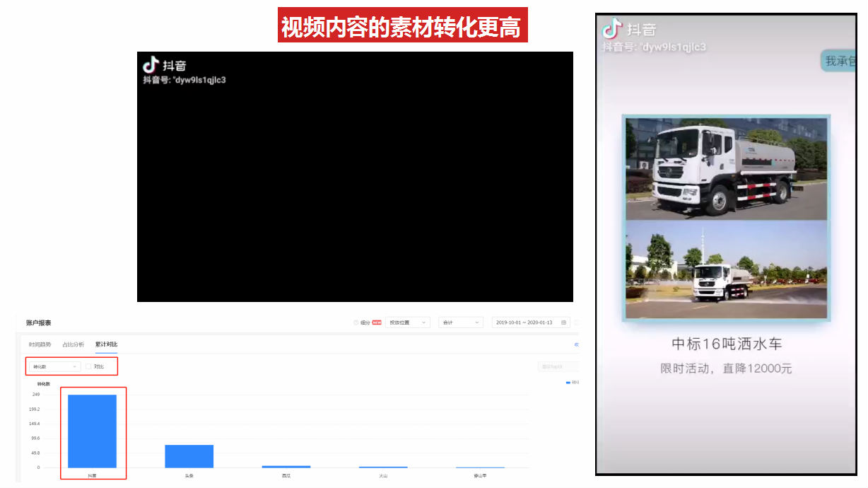
Task: Switch to the 占比分析 tab
Action: click(x=74, y=344)
